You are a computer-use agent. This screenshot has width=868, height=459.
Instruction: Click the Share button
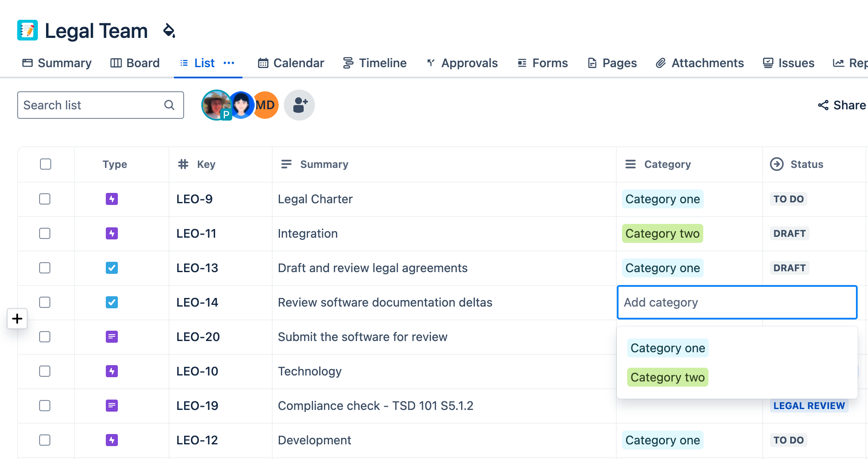pos(841,105)
